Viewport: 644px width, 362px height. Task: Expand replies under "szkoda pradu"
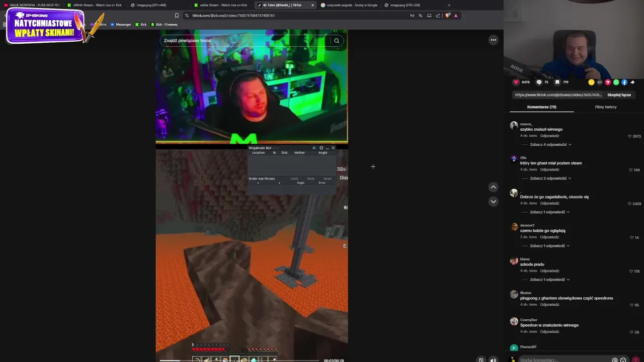click(x=550, y=279)
